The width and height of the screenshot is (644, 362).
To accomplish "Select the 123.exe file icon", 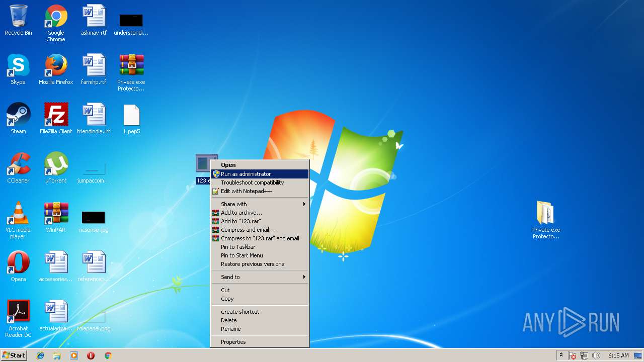I will (204, 169).
